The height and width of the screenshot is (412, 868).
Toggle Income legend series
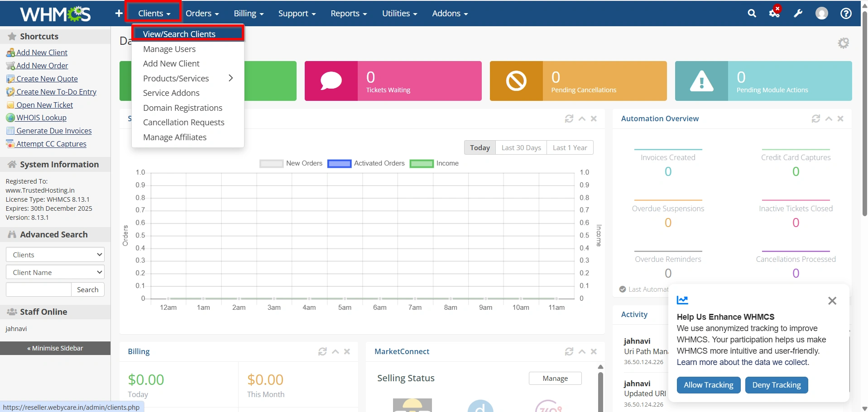pyautogui.click(x=434, y=163)
